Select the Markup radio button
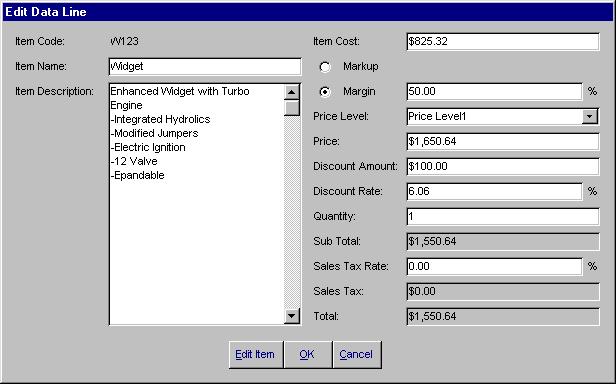Viewport: 616px width, 384px height. click(325, 67)
